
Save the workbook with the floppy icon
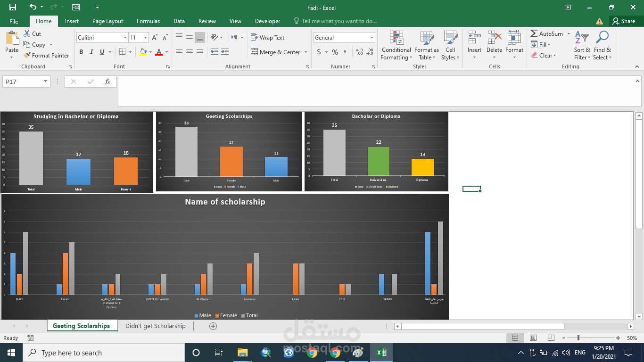(13, 7)
